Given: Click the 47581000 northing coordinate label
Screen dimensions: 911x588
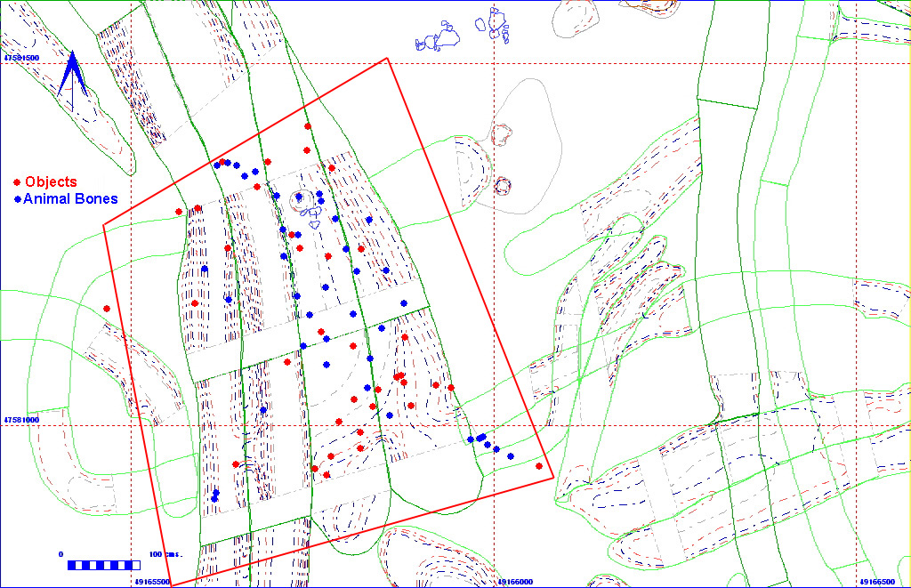Looking at the screenshot, I should [x=22, y=419].
